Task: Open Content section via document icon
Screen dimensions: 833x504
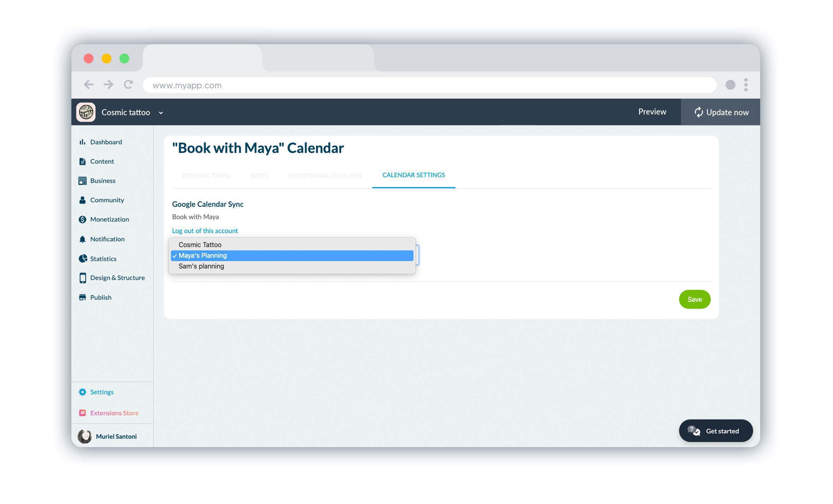Action: click(x=82, y=162)
